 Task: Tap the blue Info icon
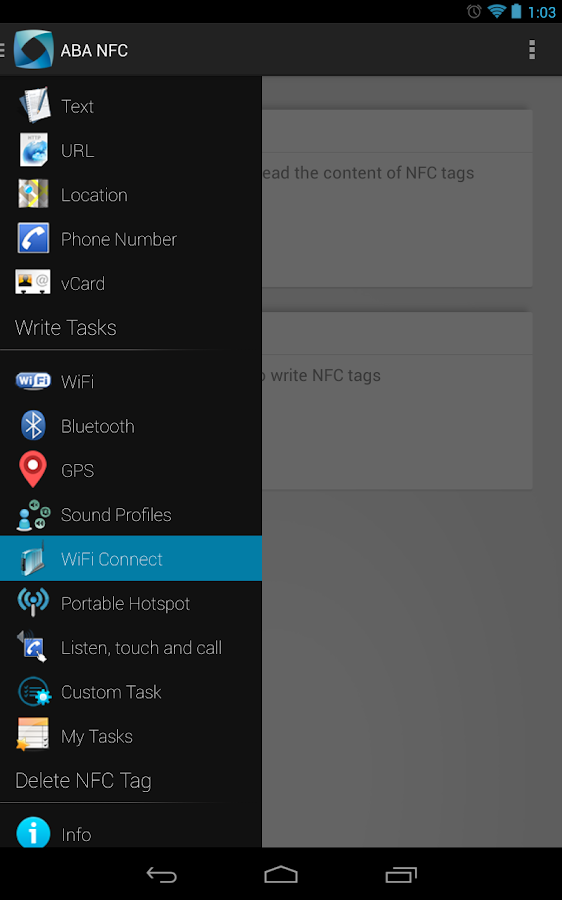tap(33, 832)
